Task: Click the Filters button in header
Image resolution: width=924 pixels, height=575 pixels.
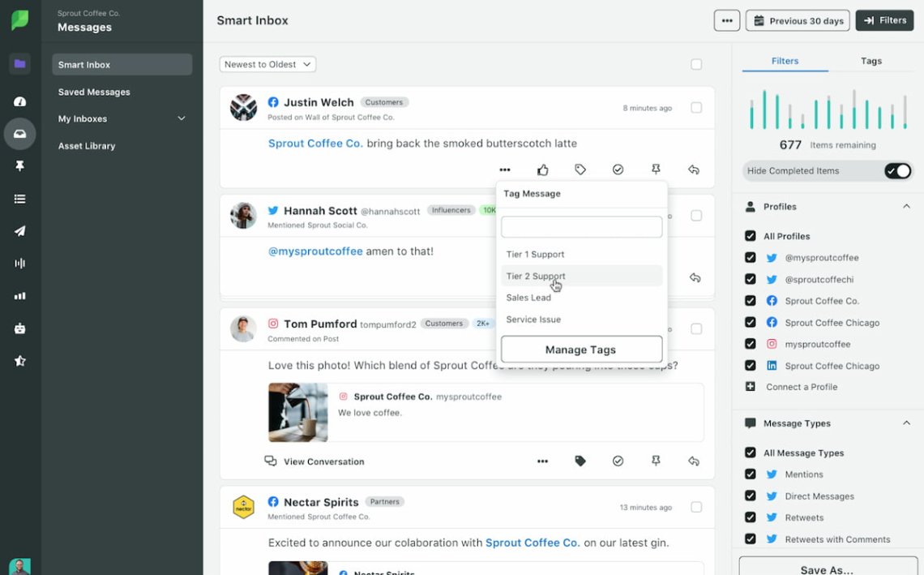Action: pos(884,20)
